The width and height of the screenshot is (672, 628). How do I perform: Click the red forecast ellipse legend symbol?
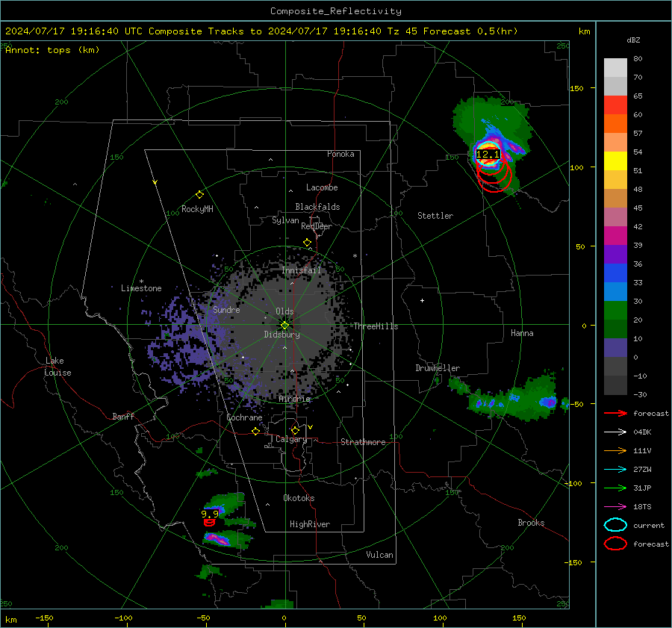[615, 544]
